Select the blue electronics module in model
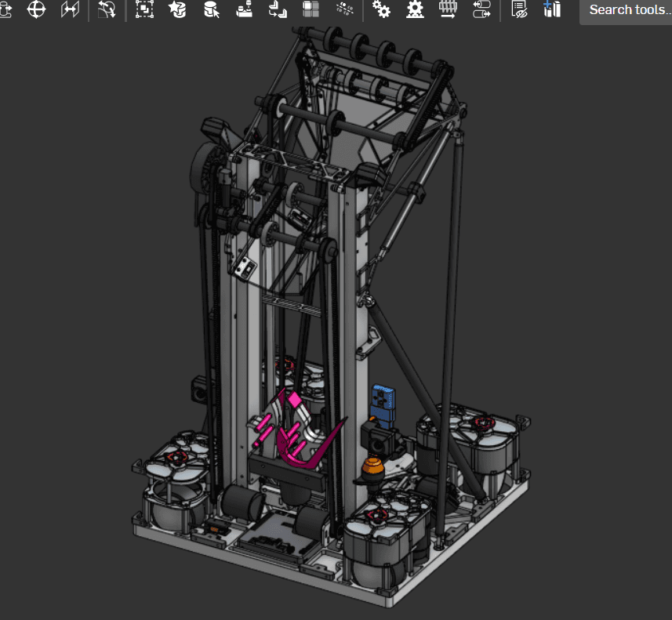The height and width of the screenshot is (620, 672). [x=383, y=405]
